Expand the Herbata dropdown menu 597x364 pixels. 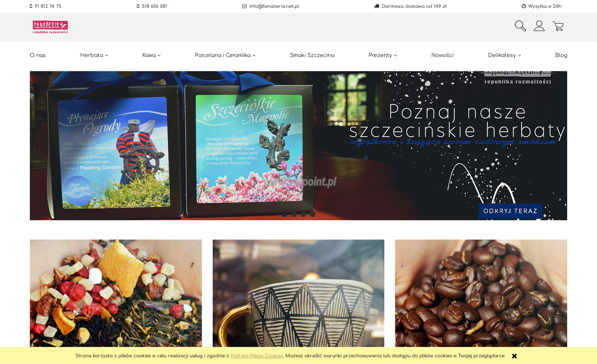click(x=94, y=55)
